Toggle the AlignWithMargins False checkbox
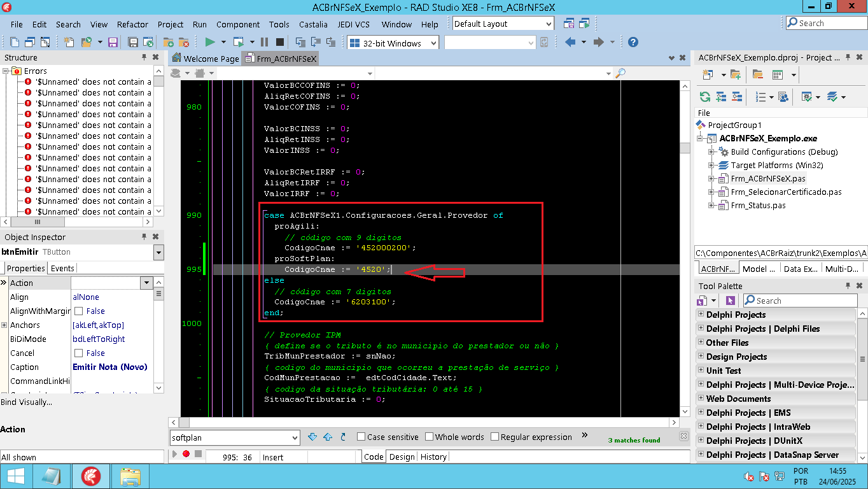Image resolution: width=868 pixels, height=489 pixels. [79, 311]
